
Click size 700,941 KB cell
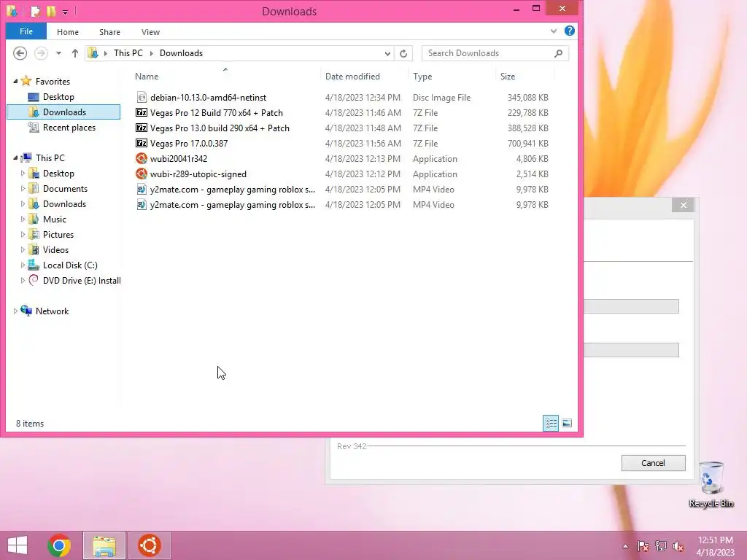point(528,144)
